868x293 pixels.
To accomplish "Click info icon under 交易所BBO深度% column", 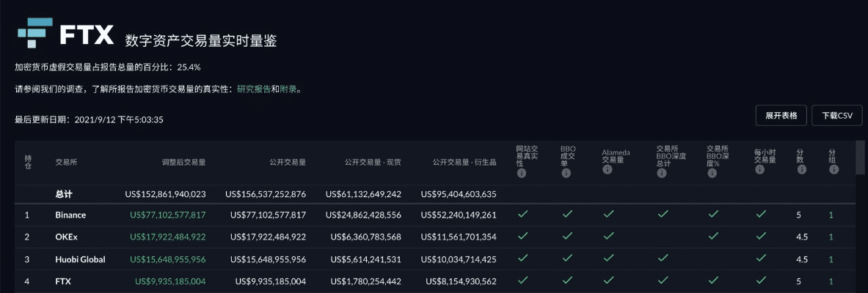I will click(x=711, y=174).
